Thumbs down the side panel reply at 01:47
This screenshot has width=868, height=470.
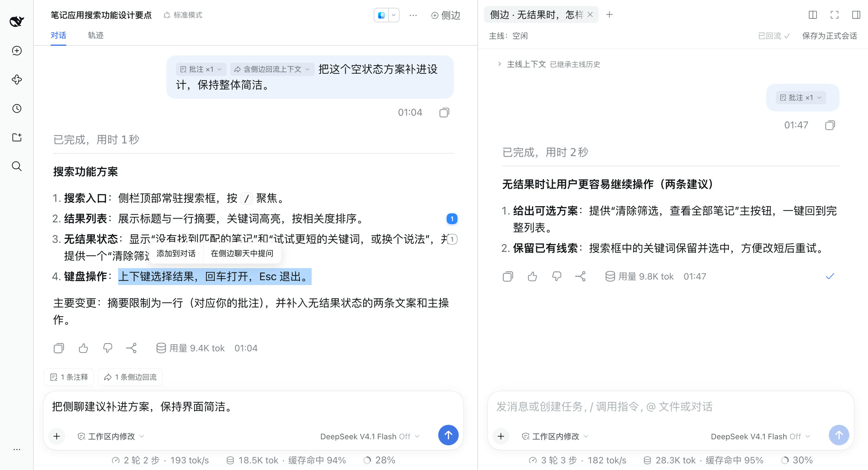(557, 276)
